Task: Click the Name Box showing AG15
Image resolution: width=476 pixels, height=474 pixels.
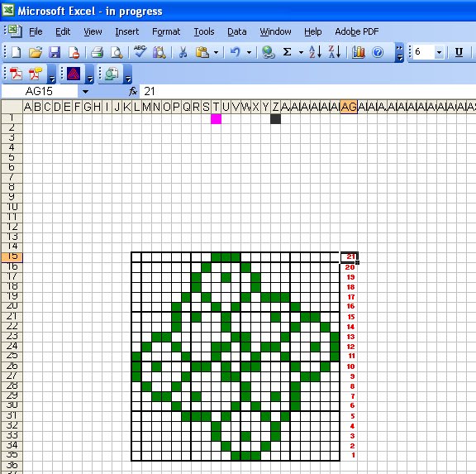Action: coord(39,91)
